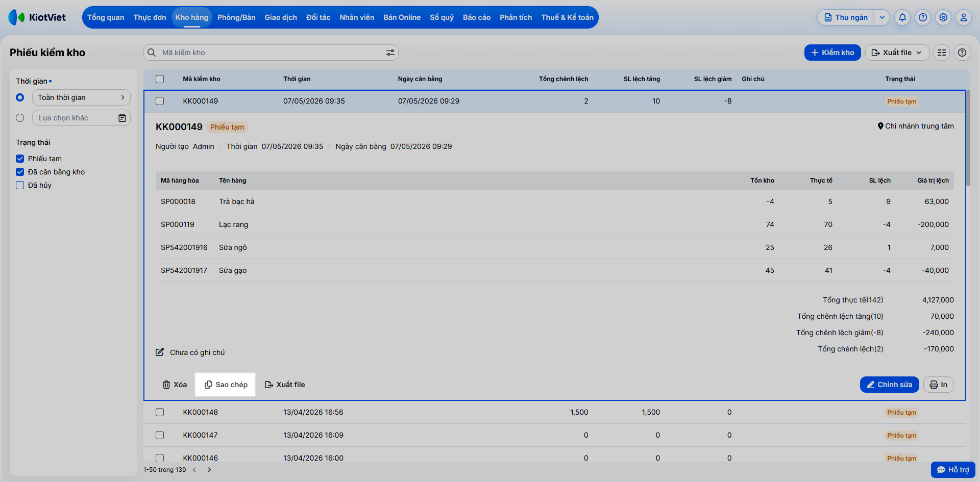Open the settings gear icon
Viewport: 980px width, 482px height.
coord(943,17)
